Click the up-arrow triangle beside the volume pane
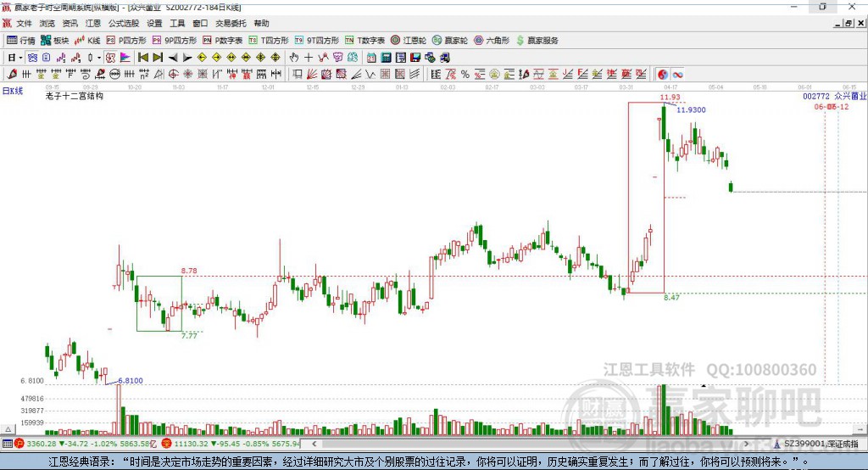868x470 pixels. [8, 429]
